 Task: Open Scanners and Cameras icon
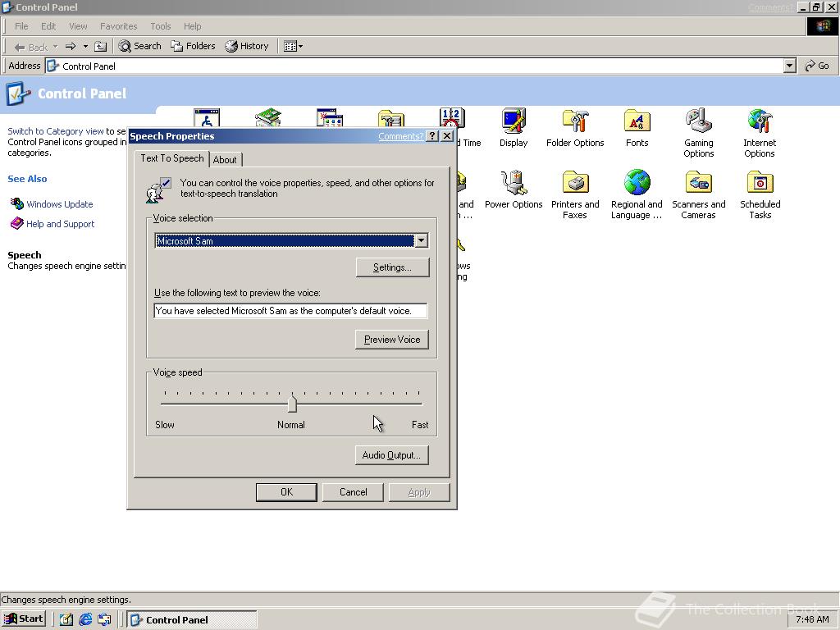click(698, 194)
